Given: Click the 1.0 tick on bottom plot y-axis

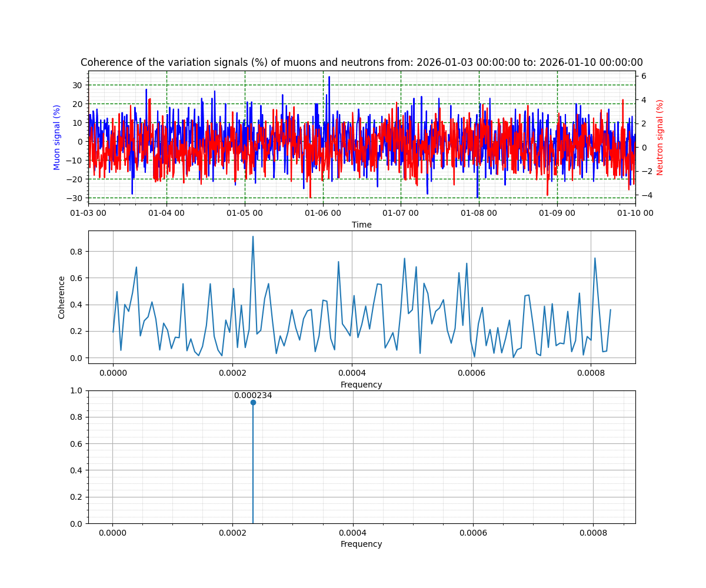Looking at the screenshot, I should pyautogui.click(x=76, y=390).
